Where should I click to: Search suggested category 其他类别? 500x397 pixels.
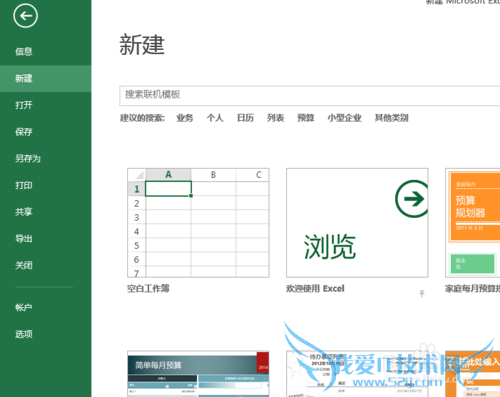391,118
